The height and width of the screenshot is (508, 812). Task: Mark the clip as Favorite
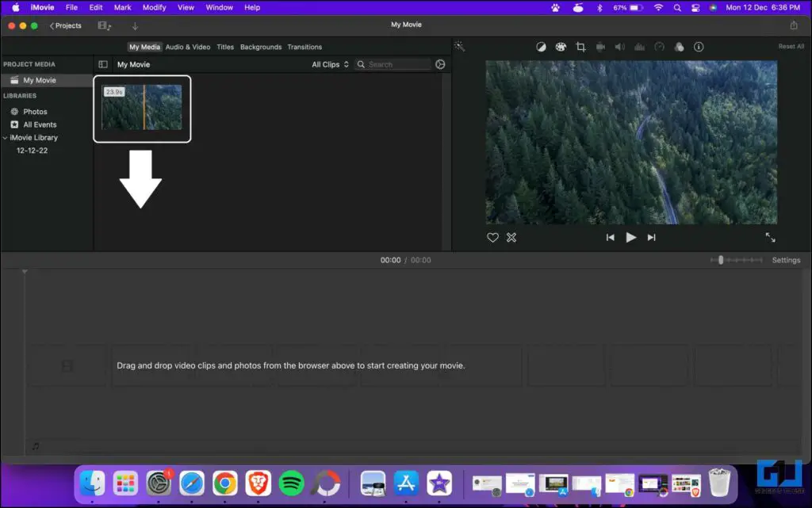pyautogui.click(x=492, y=237)
